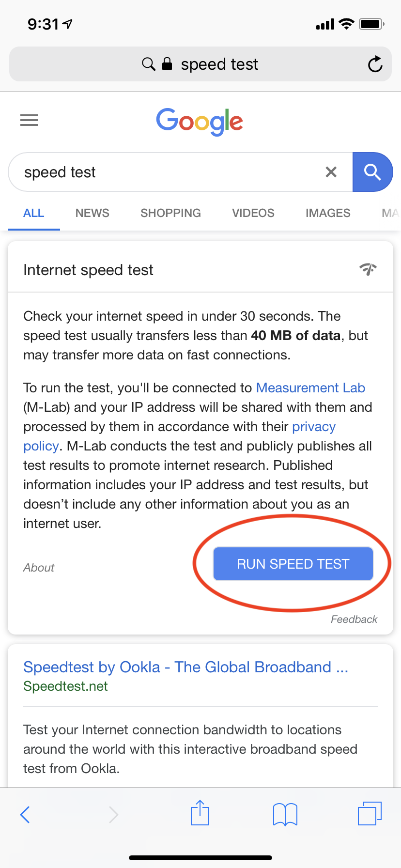Reload the page in Safari
The image size is (401, 868).
pyautogui.click(x=375, y=64)
